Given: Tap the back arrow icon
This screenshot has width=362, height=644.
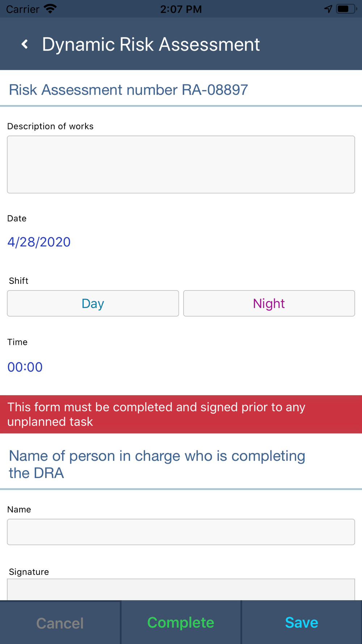Looking at the screenshot, I should point(25,44).
